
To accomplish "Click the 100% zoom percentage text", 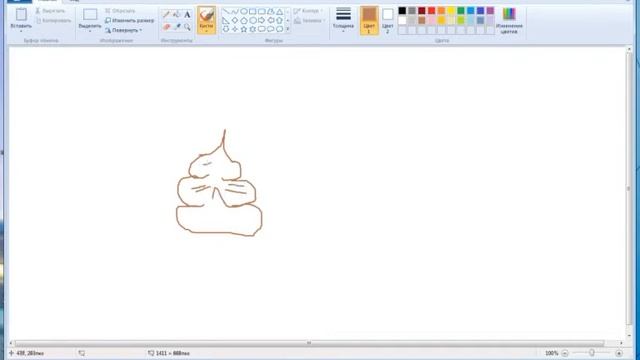I will point(551,353).
